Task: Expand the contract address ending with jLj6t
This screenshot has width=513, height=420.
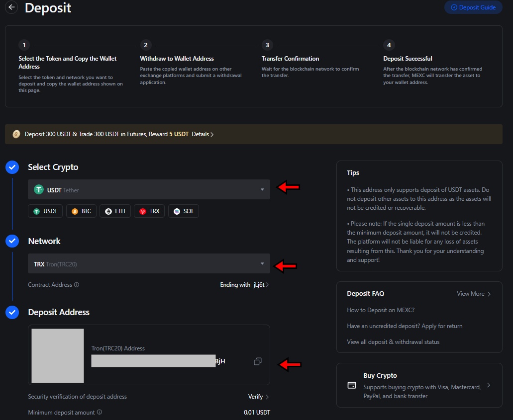Action: pyautogui.click(x=244, y=284)
